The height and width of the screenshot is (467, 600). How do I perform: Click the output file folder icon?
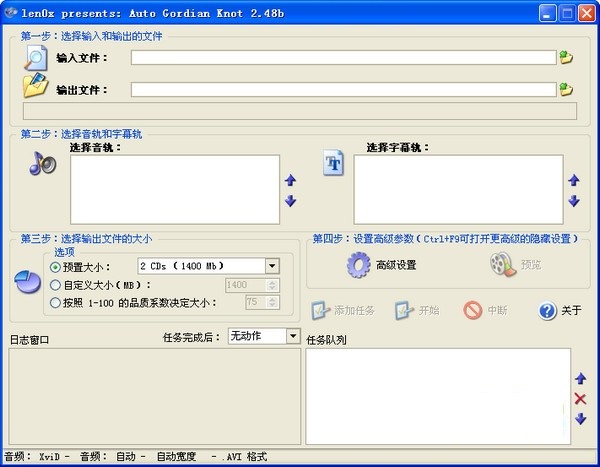click(35, 85)
